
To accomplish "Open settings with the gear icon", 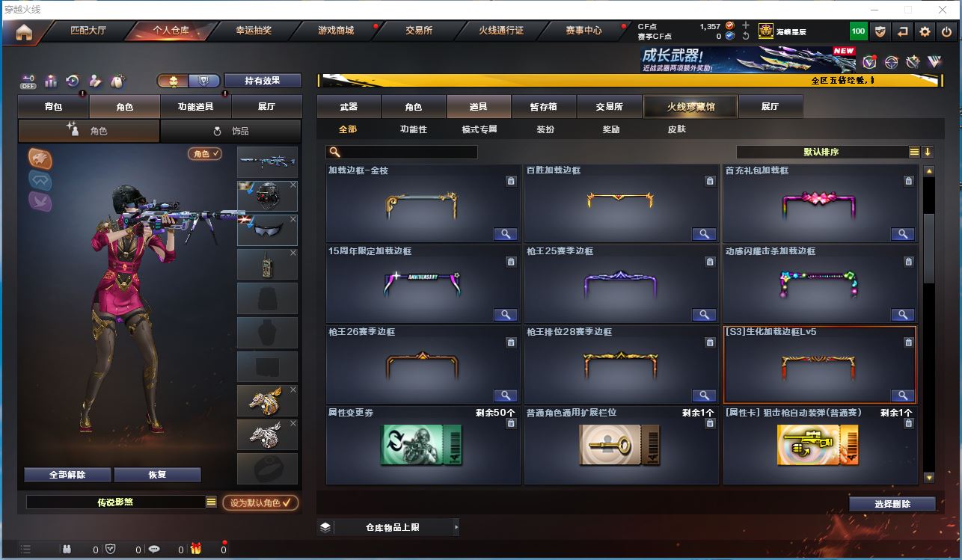I will (925, 31).
